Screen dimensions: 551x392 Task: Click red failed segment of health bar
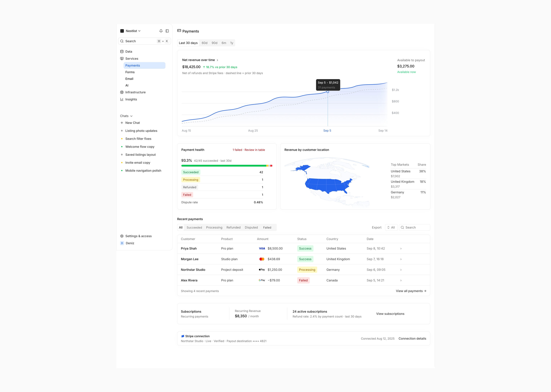point(271,166)
